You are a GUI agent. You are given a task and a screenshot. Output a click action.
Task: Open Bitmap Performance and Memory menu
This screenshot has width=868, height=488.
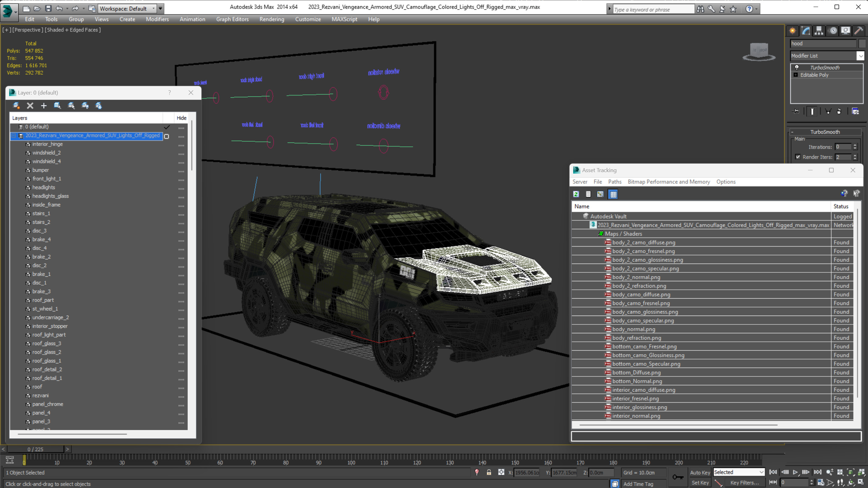pos(669,182)
